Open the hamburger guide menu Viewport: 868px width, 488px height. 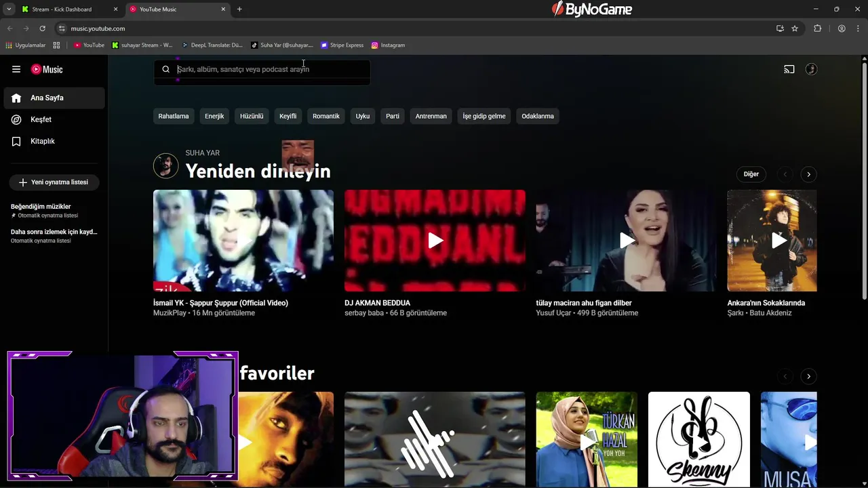(x=16, y=69)
